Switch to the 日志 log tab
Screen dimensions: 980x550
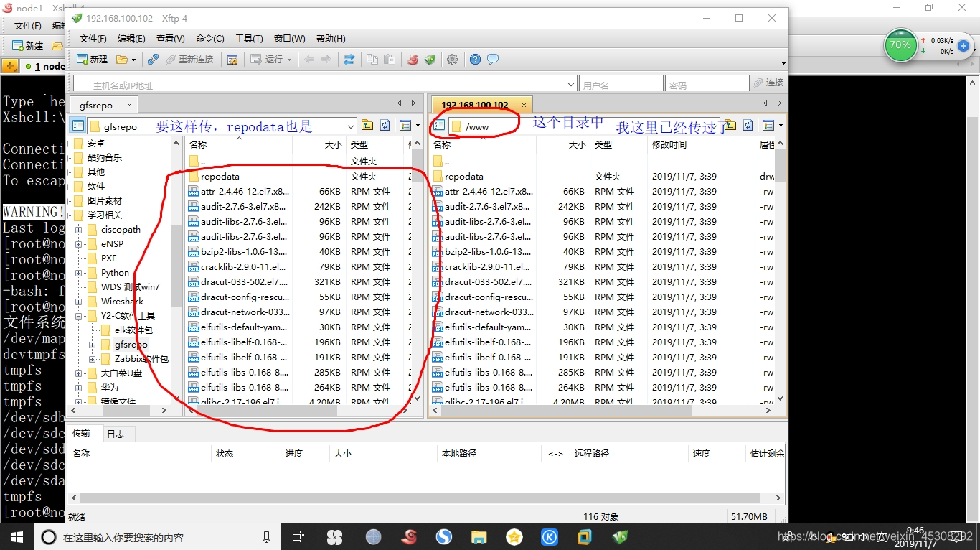116,434
